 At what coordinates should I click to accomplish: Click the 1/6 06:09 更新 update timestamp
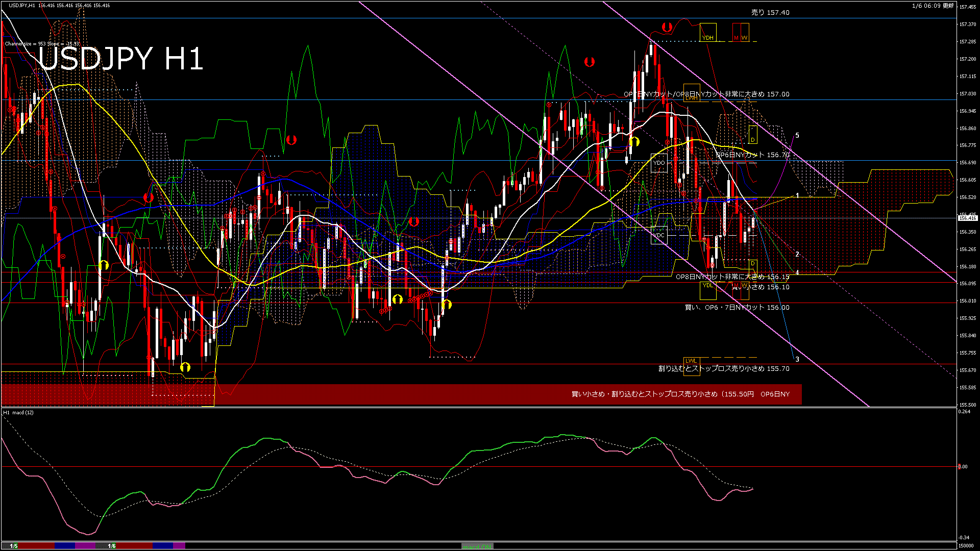tap(933, 6)
